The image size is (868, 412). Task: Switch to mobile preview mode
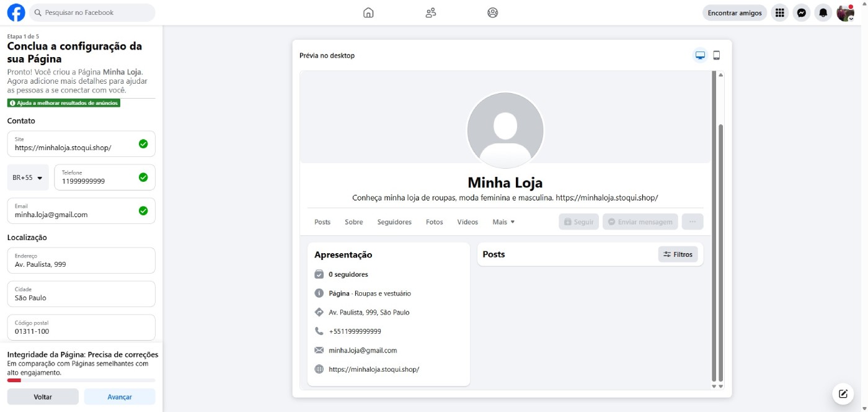click(x=717, y=55)
